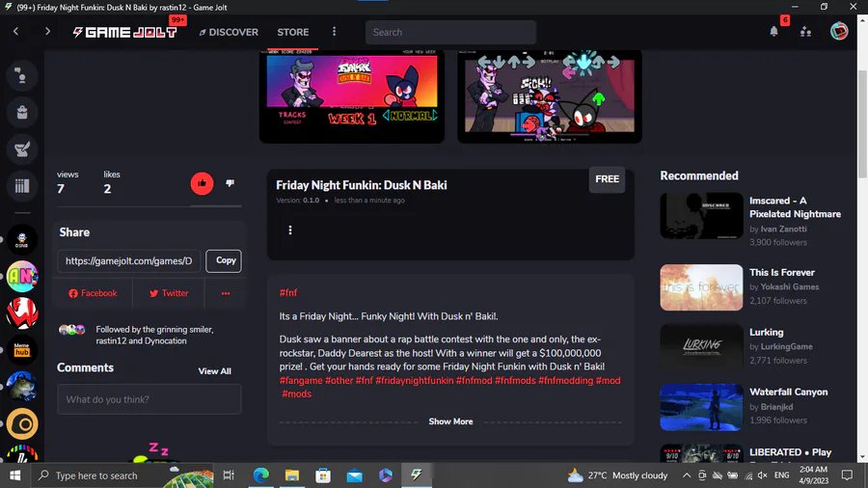Open the Game Jolt logo home link
The image size is (868, 488).
point(124,32)
